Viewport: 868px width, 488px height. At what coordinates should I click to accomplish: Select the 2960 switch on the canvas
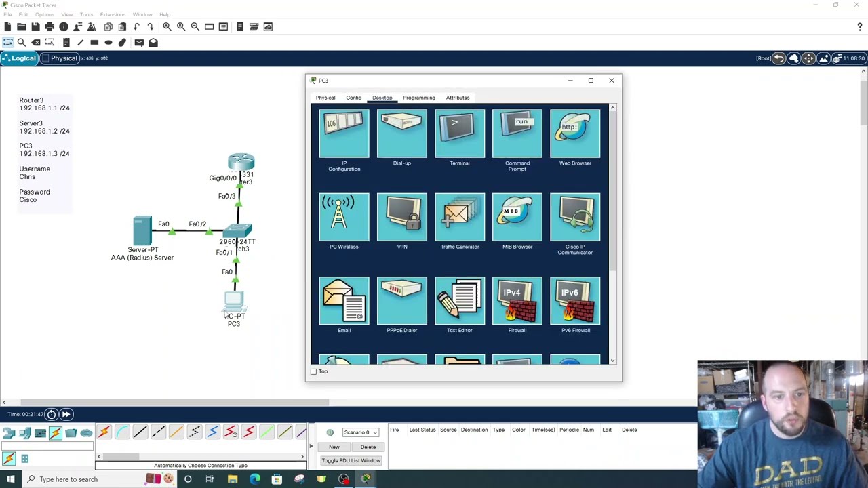pos(237,231)
